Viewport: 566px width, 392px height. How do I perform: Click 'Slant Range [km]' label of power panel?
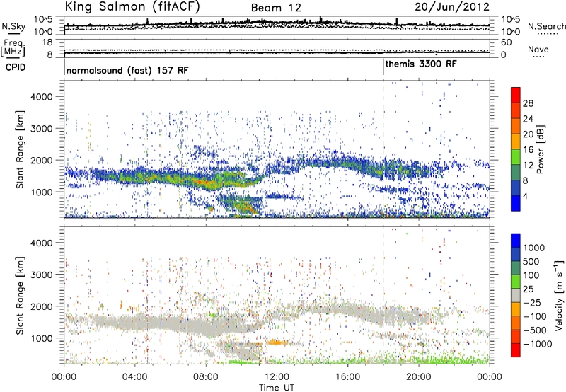20,149
